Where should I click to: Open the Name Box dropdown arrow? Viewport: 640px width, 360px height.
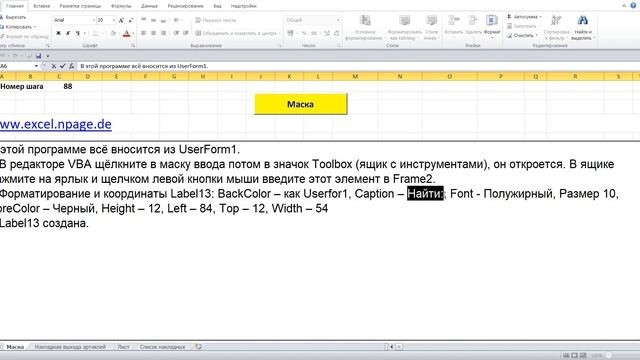tap(36, 66)
